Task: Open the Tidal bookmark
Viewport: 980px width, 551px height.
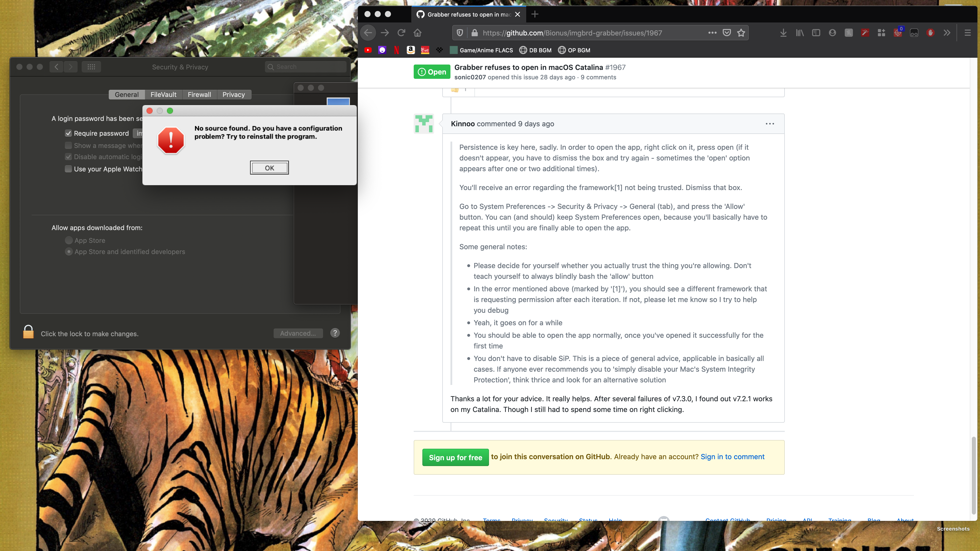Action: pos(439,50)
